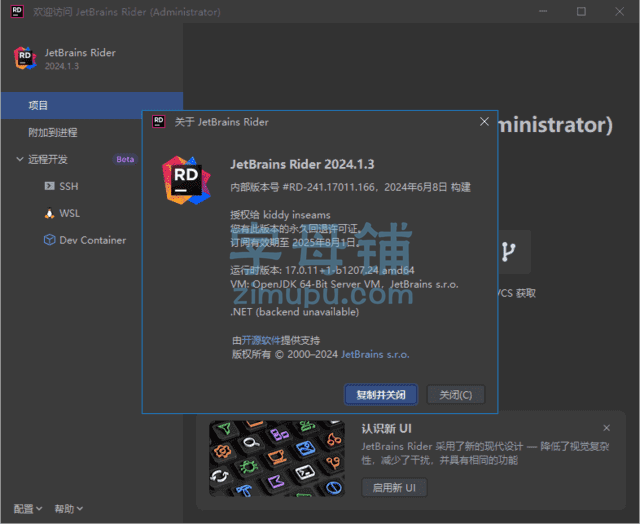
Task: Click the VCS branch icon in welcome window
Action: (x=508, y=251)
